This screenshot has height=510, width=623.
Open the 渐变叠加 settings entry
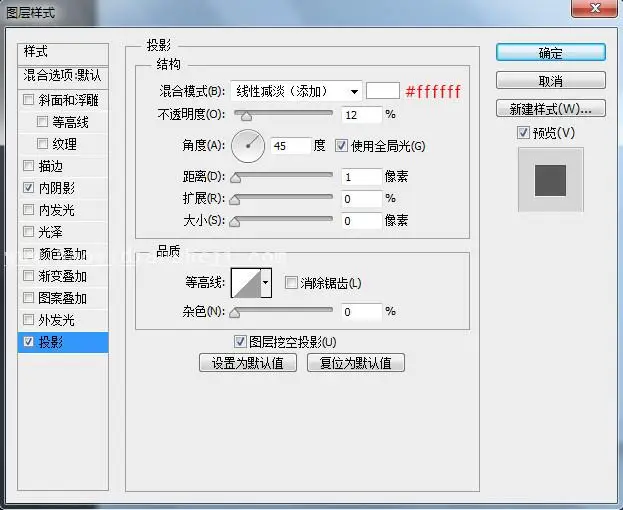coord(62,276)
